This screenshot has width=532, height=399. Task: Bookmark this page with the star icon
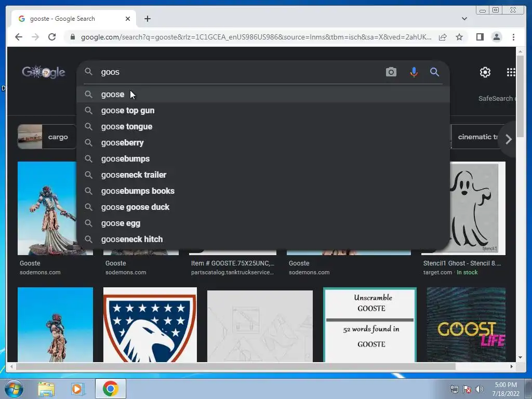[459, 37]
